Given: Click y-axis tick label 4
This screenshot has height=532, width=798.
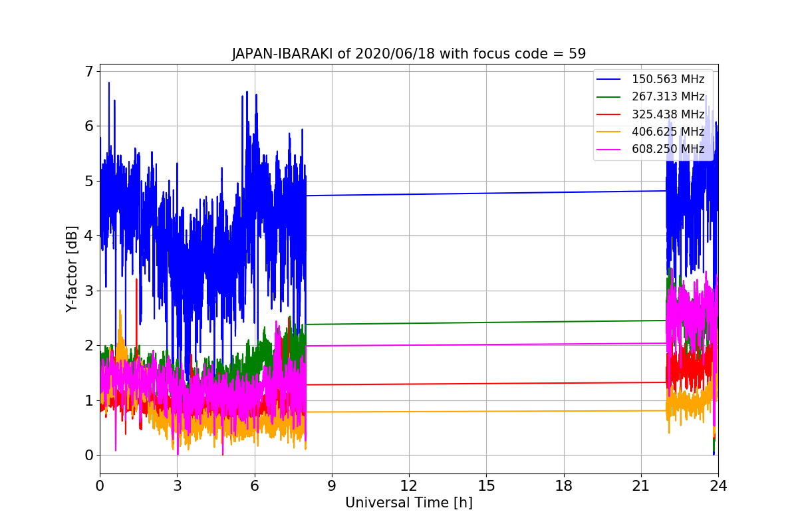Looking at the screenshot, I should click(89, 236).
